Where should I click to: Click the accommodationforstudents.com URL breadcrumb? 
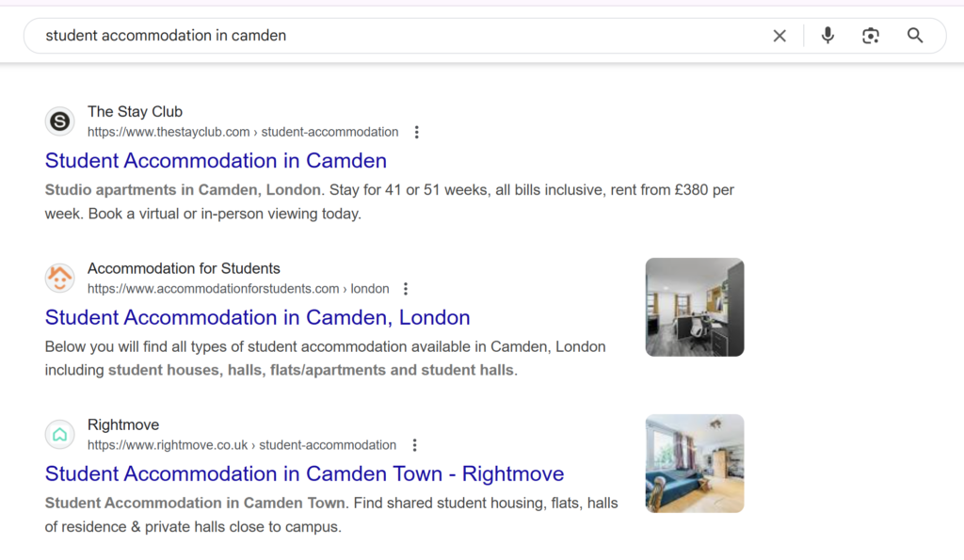pyautogui.click(x=238, y=289)
